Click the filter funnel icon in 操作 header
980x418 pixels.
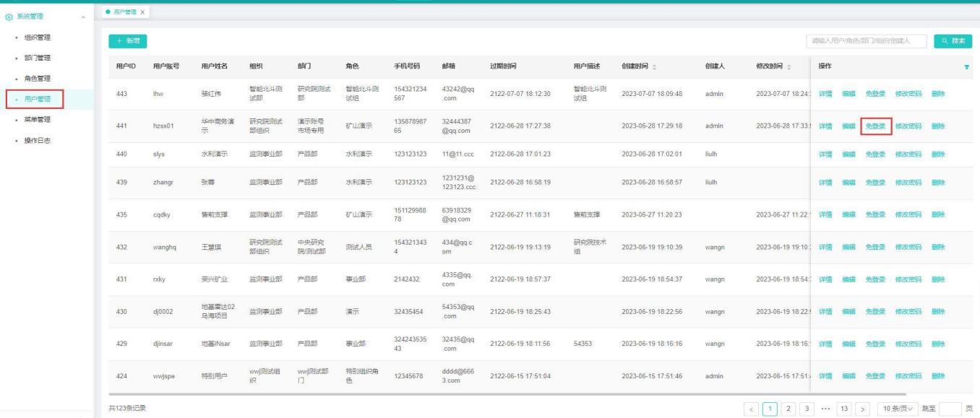point(967,67)
